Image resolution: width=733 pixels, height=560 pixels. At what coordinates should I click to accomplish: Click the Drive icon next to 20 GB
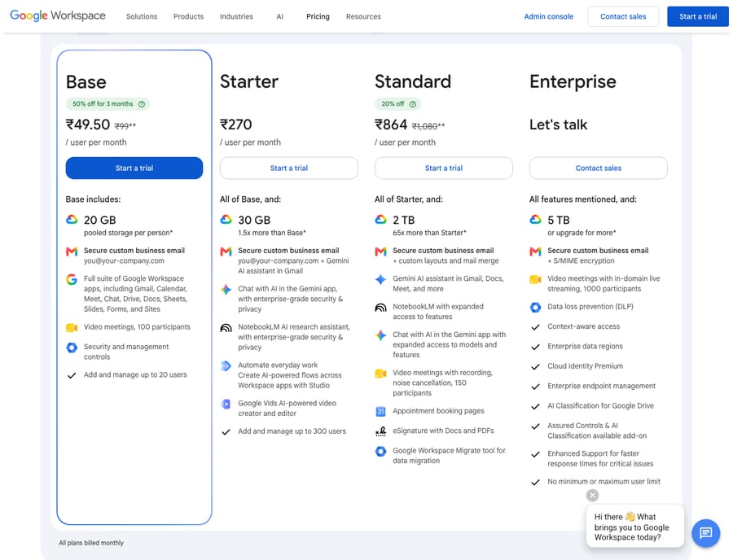[x=72, y=220]
